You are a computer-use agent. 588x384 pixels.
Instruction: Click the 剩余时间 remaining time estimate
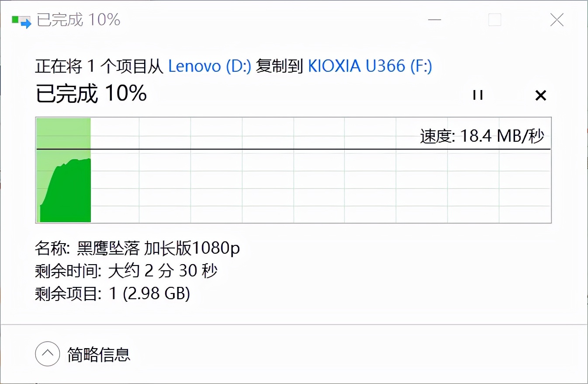126,271
